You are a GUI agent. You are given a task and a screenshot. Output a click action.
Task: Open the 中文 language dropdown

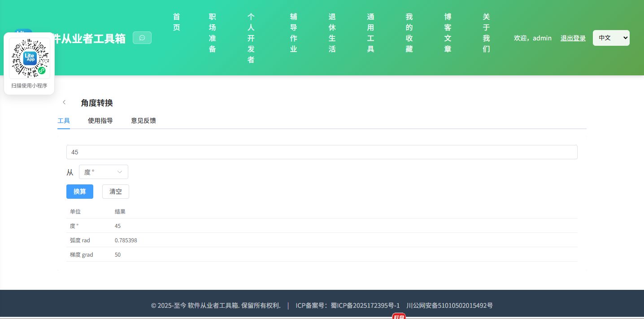tap(611, 38)
